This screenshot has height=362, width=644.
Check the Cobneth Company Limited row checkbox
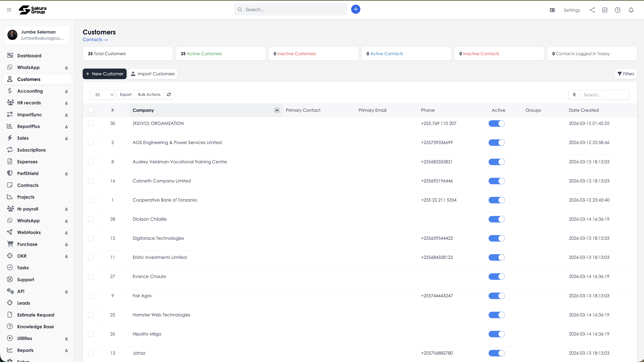point(91,181)
